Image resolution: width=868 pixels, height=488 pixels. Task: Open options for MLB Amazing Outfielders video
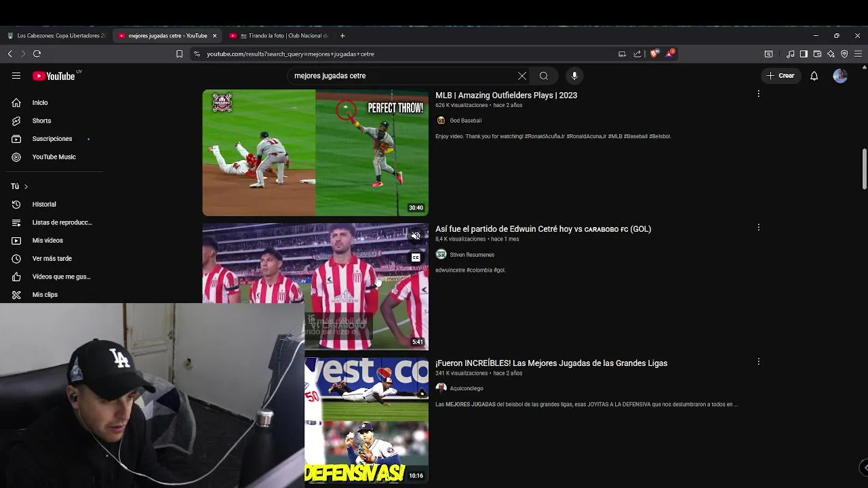[758, 94]
